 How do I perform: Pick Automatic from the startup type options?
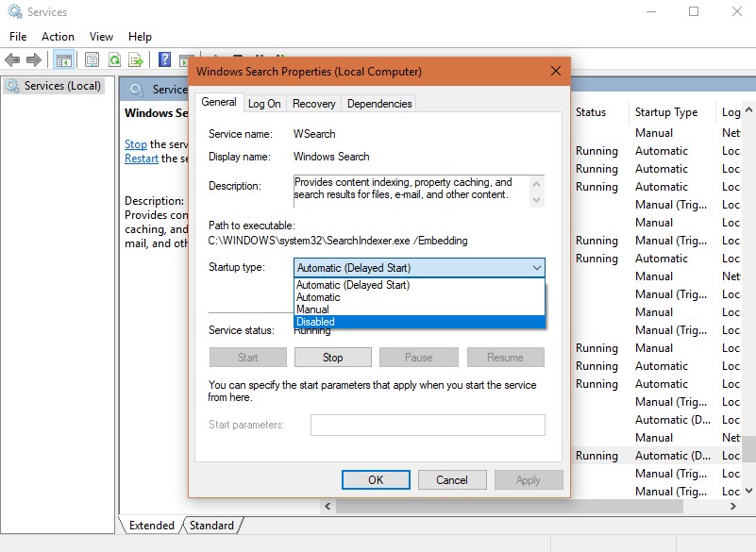pos(318,297)
